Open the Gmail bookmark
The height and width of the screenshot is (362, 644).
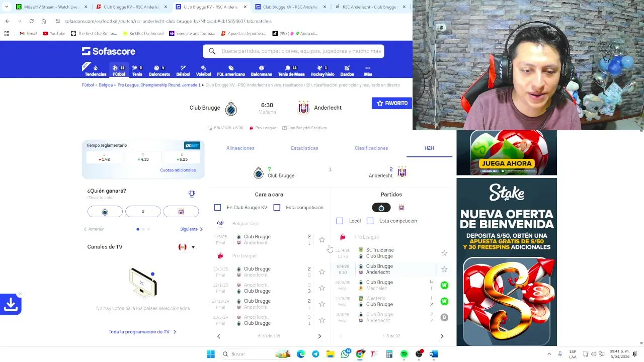[28, 33]
